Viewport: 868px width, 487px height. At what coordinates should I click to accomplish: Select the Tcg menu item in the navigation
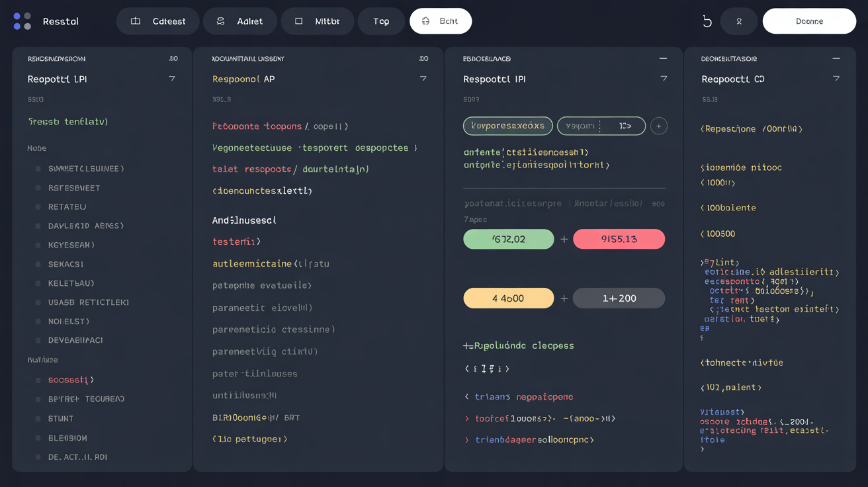(x=381, y=21)
